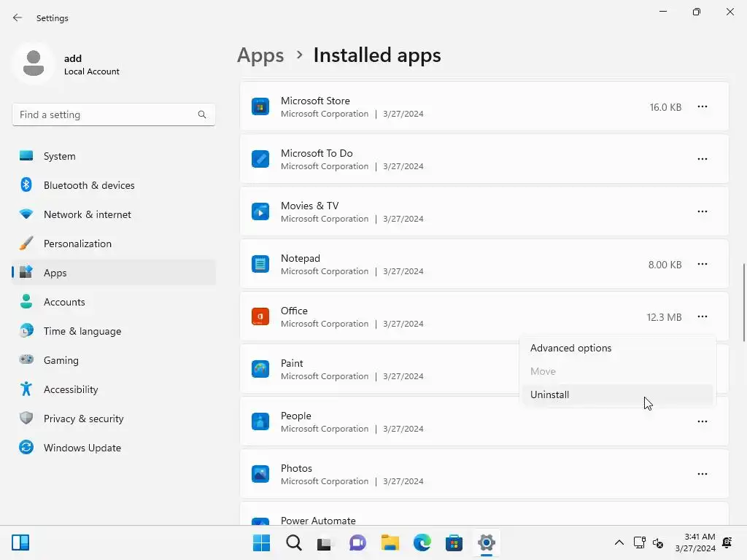Open Time & language settings
Screen dimensions: 747x560
[x=114, y=331]
